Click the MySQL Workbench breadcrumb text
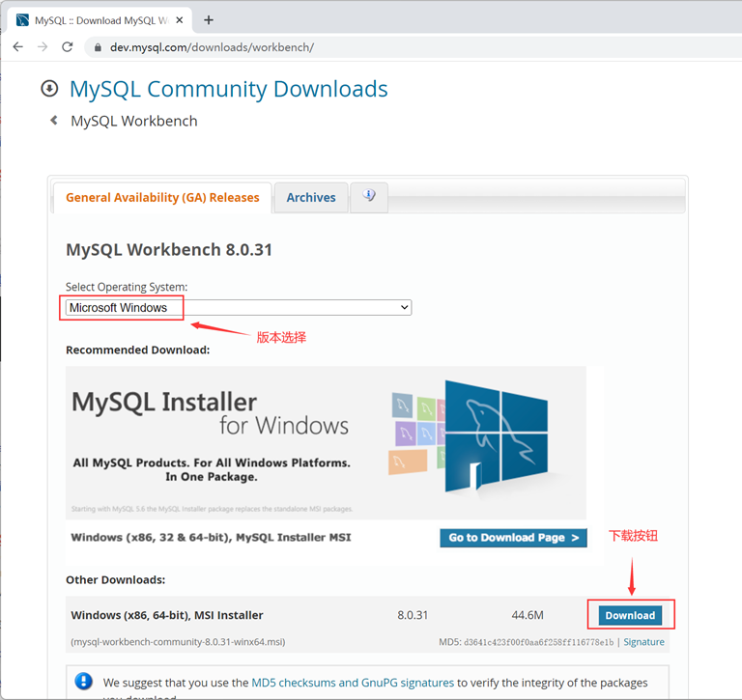 click(x=134, y=121)
